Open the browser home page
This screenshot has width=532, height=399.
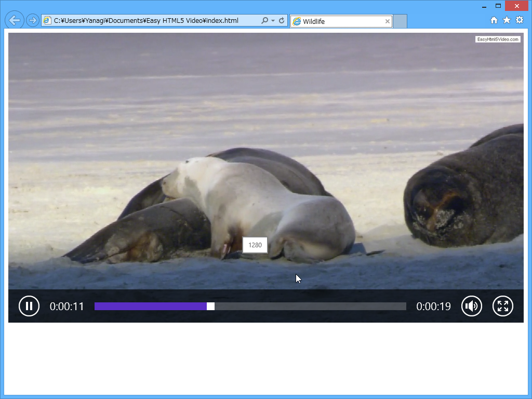coord(494,20)
